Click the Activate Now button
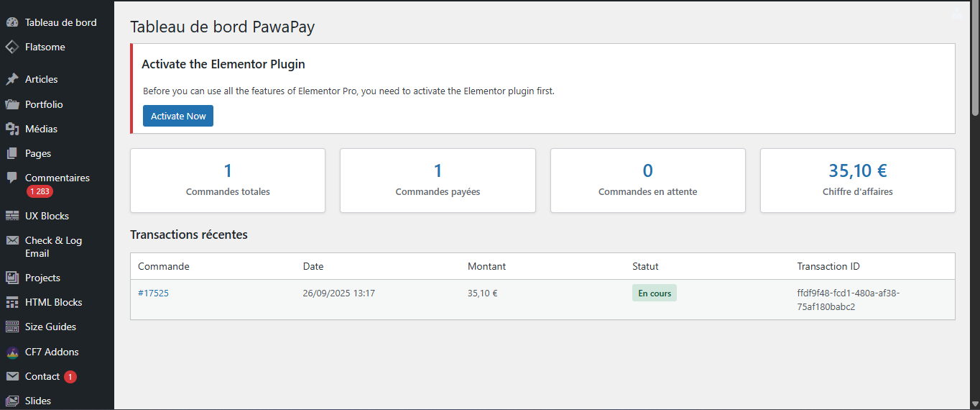This screenshot has height=410, width=980. (x=178, y=116)
